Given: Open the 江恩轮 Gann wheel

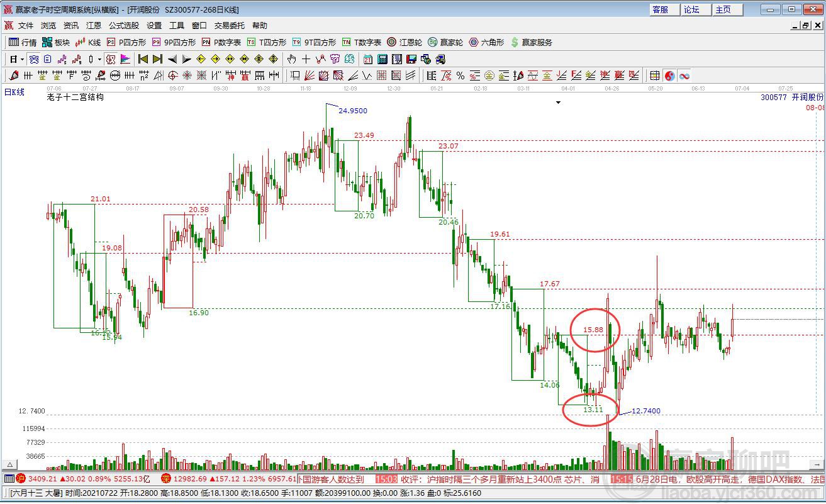Looking at the screenshot, I should pos(405,42).
